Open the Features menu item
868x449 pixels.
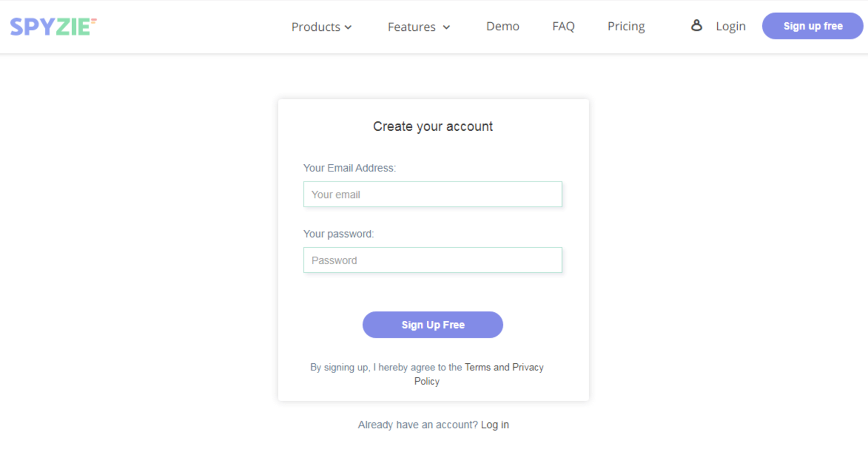411,27
